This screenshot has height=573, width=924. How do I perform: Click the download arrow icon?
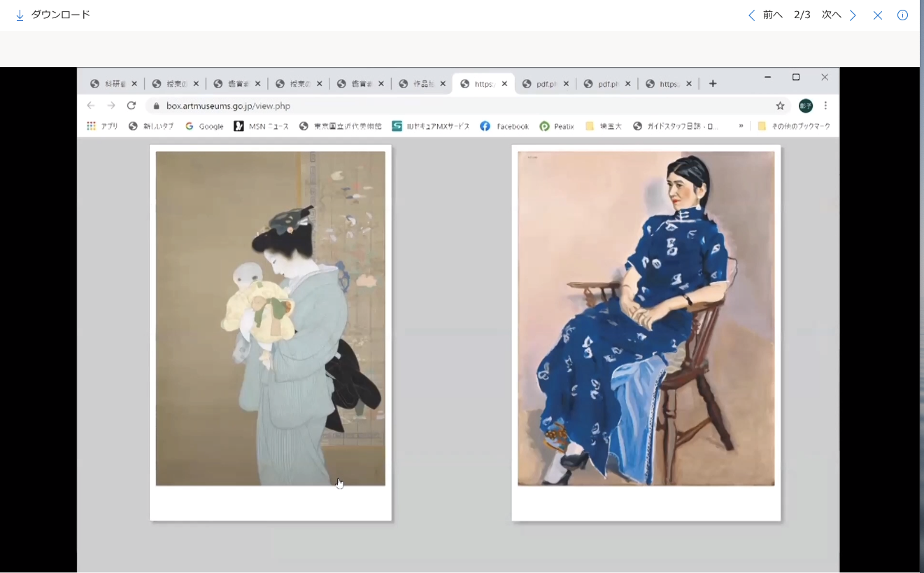coord(20,15)
